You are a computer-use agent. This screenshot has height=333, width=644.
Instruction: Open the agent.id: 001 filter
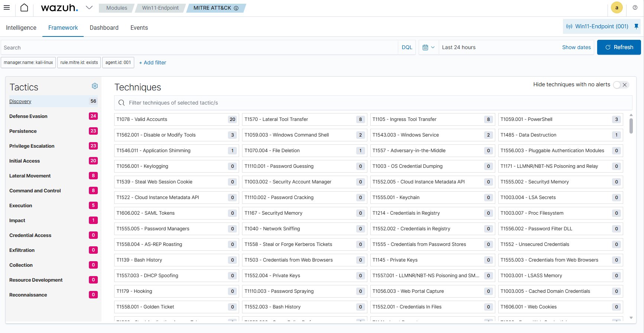pyautogui.click(x=118, y=63)
